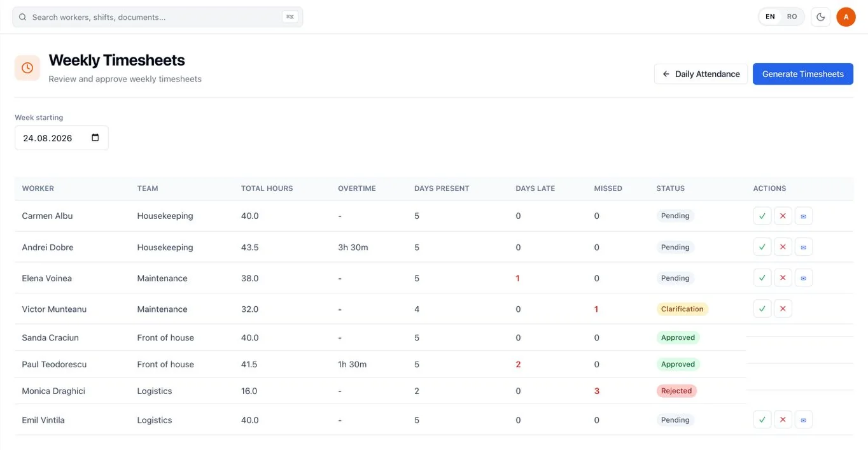Approve Elena Voinea's timesheet with checkmark

pyautogui.click(x=762, y=278)
